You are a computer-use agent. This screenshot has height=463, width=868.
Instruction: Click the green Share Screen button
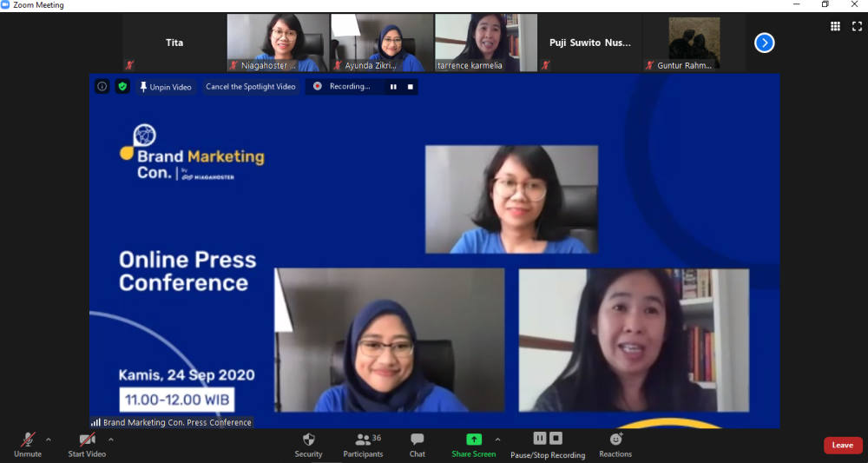tap(474, 446)
